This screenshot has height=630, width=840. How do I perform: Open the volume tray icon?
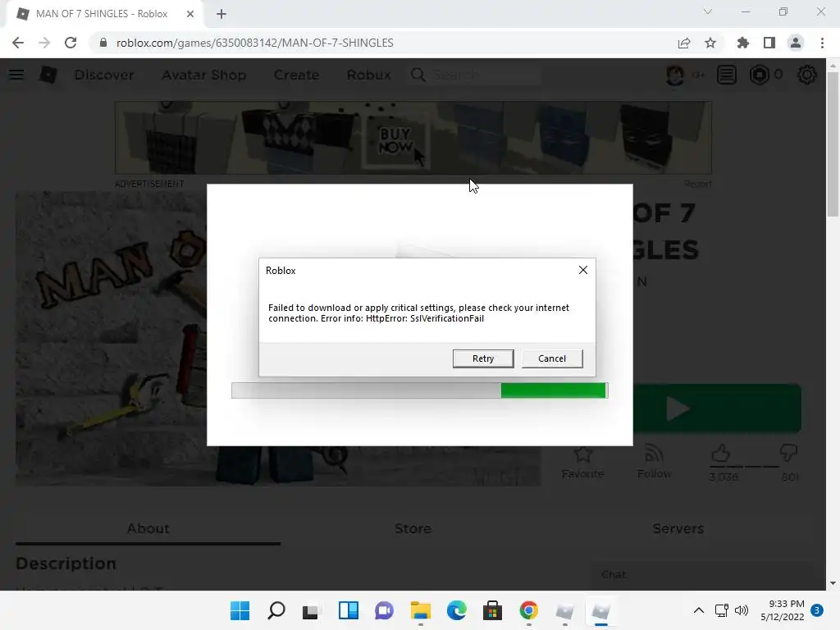[x=742, y=610]
